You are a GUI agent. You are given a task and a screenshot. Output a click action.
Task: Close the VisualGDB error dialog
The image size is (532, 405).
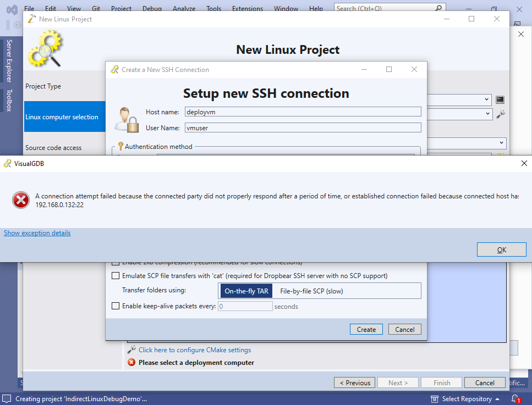pos(524,163)
